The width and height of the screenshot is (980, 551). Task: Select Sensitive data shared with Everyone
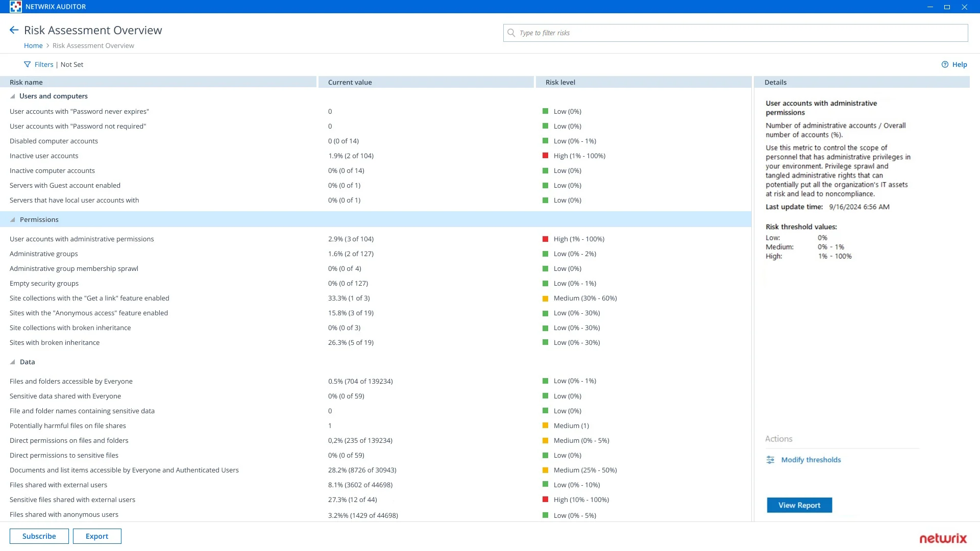pyautogui.click(x=65, y=396)
